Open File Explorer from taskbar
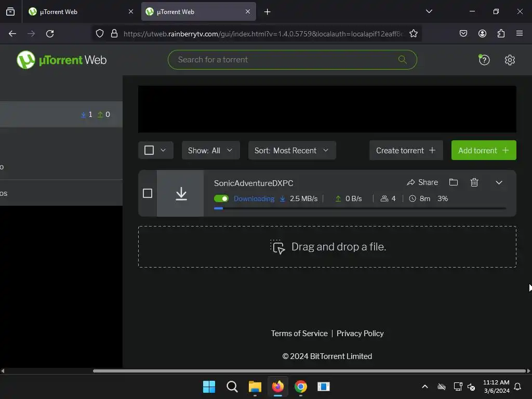This screenshot has width=532, height=399. [255, 387]
